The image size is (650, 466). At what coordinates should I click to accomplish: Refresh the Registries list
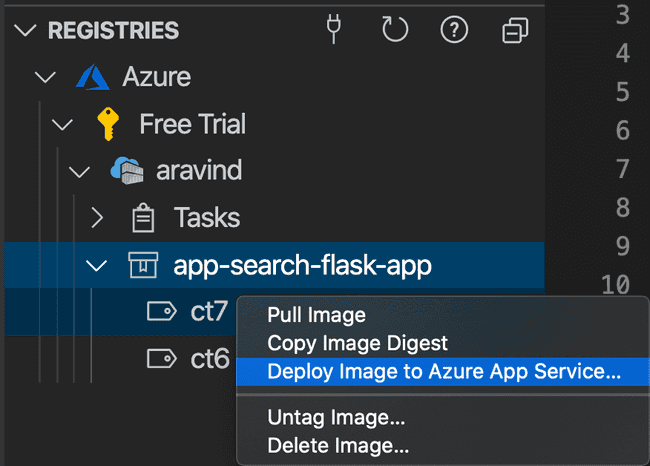coord(395,31)
